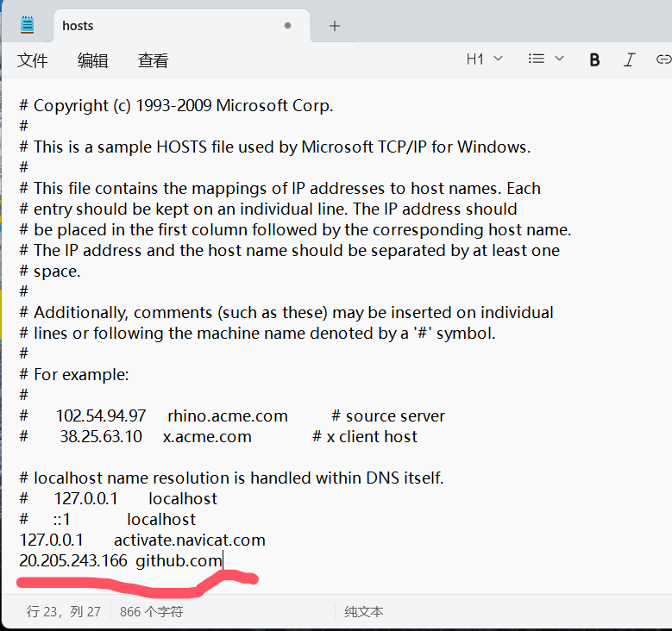672x631 pixels.
Task: Open the 查看 menu
Action: [x=153, y=60]
